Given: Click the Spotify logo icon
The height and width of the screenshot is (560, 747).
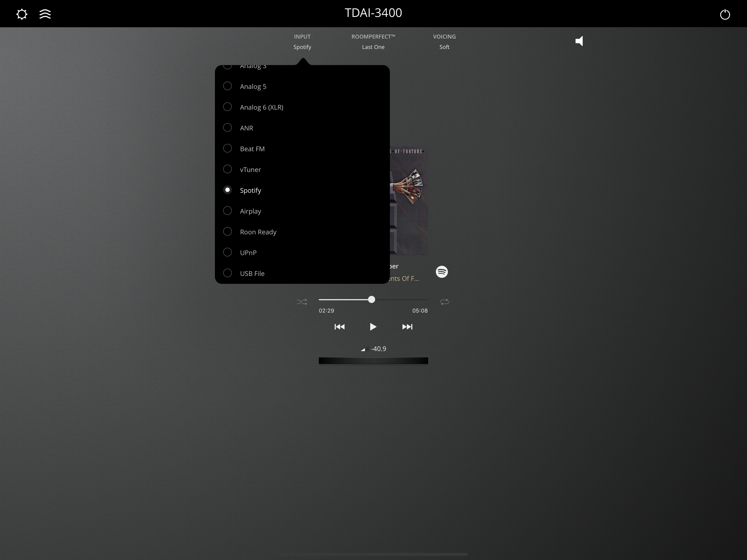Looking at the screenshot, I should point(442,272).
